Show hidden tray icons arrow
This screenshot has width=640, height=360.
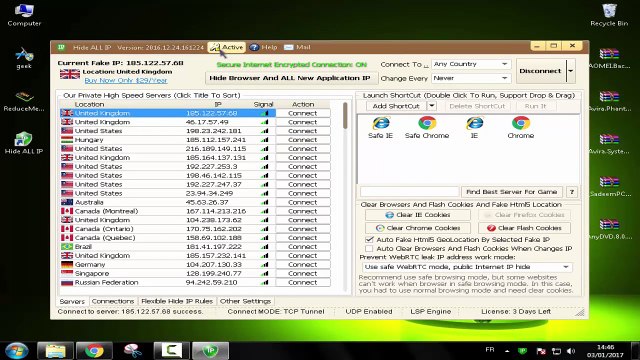(507, 351)
